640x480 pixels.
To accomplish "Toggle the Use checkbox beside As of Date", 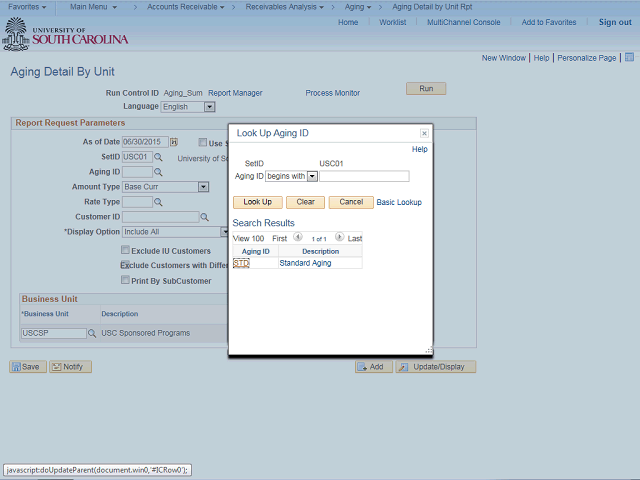I will coord(202,142).
